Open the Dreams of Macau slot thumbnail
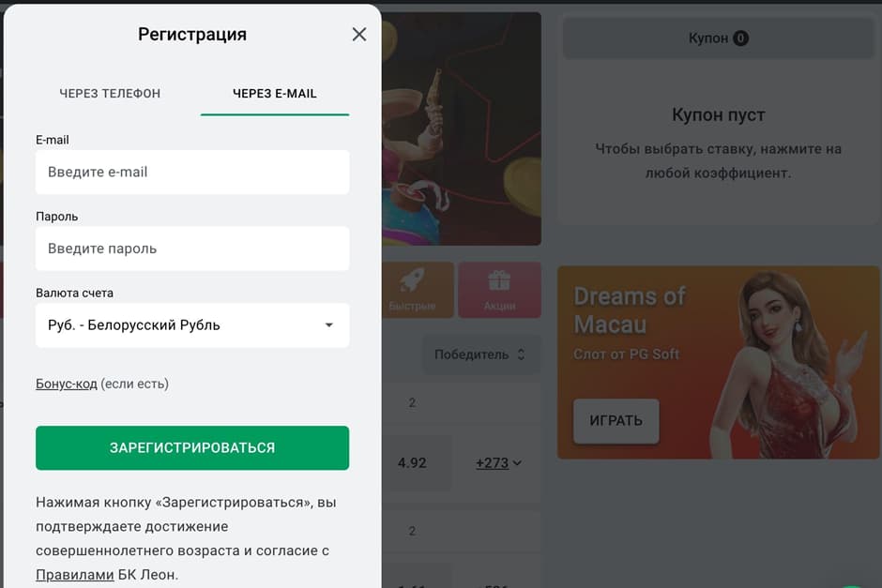Screen dimensions: 882x588 click(718, 363)
